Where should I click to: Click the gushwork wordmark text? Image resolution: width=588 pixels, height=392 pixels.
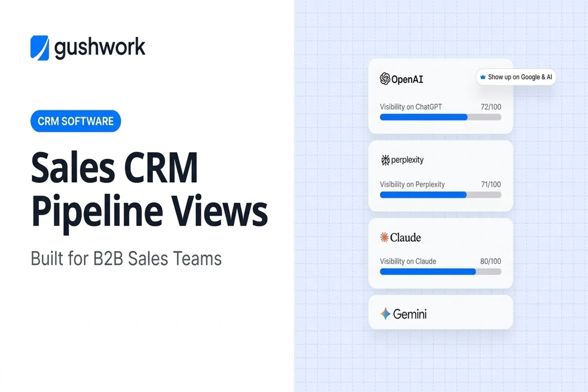coord(100,48)
